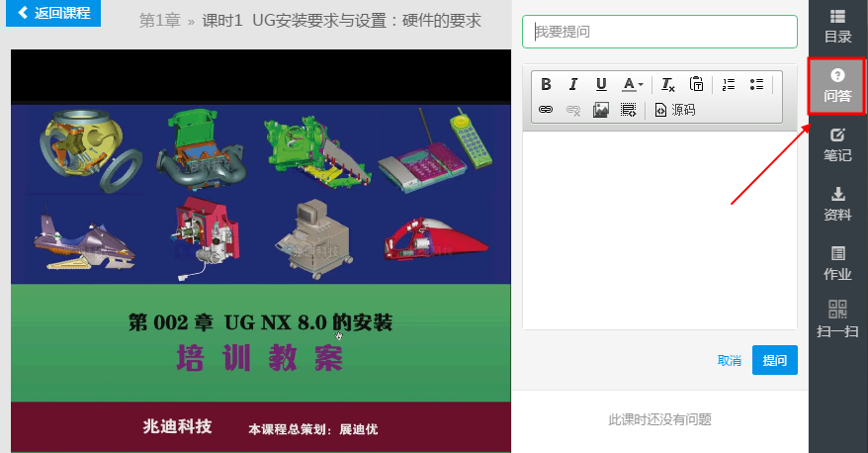This screenshot has height=453, width=868.
Task: Click the insert link icon
Action: pos(546,110)
